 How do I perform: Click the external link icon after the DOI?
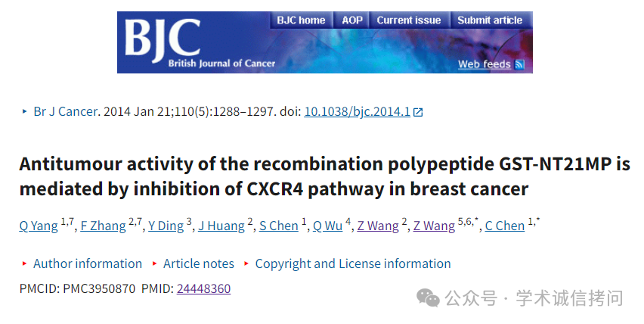tap(418, 112)
